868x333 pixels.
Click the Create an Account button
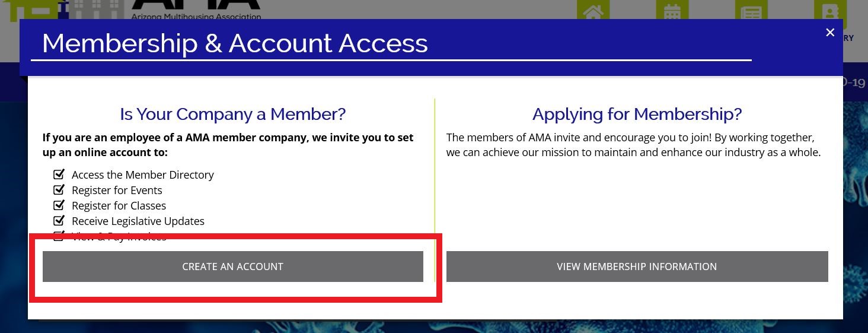232,267
